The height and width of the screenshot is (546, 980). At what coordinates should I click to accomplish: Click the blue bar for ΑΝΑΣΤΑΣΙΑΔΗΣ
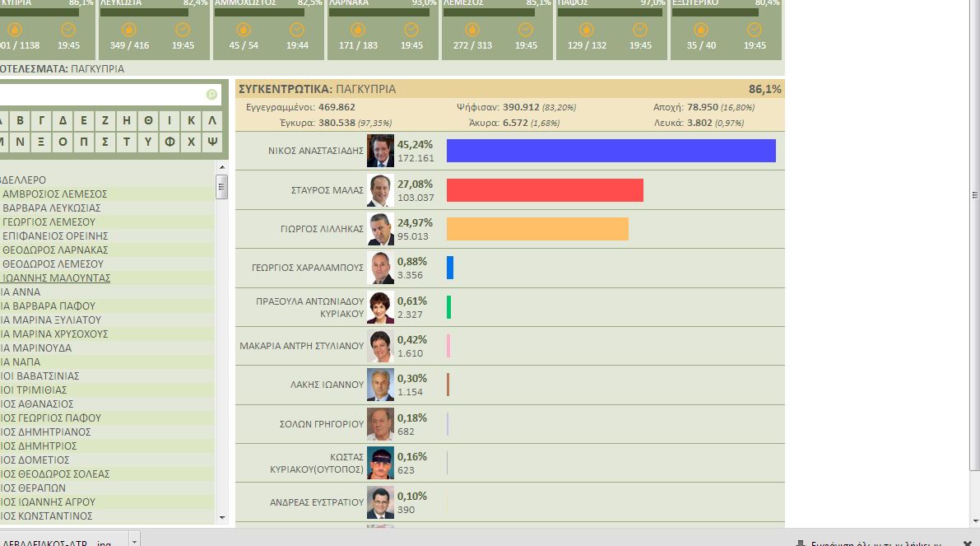[611, 151]
